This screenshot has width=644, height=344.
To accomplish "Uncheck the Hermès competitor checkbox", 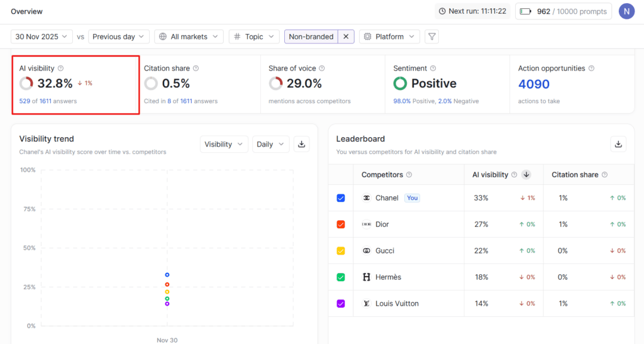I will [x=341, y=277].
